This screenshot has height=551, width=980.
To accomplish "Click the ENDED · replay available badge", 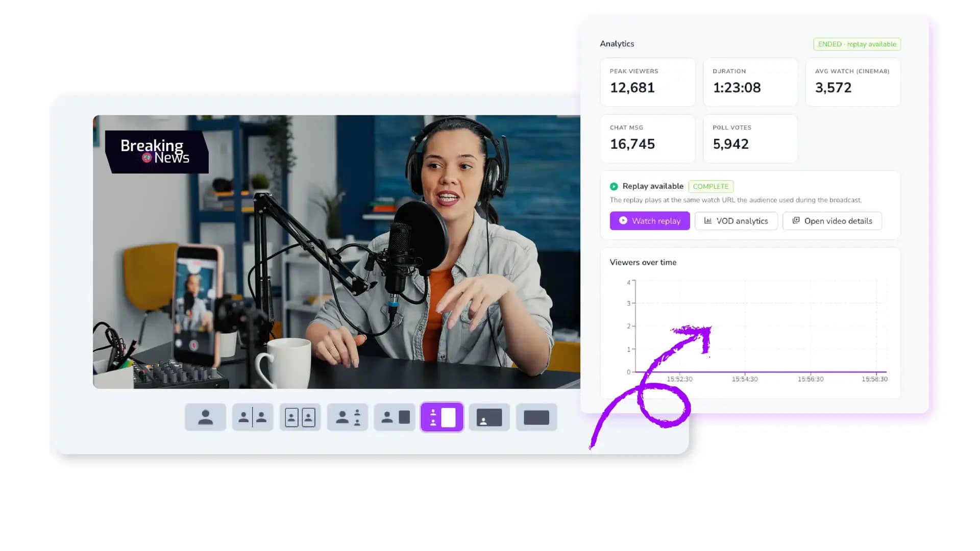I will [x=857, y=44].
